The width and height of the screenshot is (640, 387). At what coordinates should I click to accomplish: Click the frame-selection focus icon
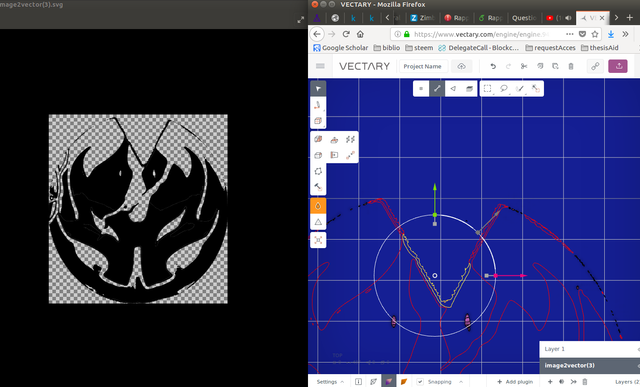(x=318, y=240)
